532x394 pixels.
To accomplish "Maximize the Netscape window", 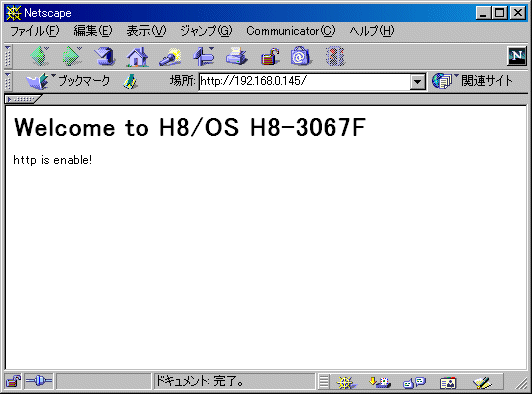I will [x=499, y=13].
